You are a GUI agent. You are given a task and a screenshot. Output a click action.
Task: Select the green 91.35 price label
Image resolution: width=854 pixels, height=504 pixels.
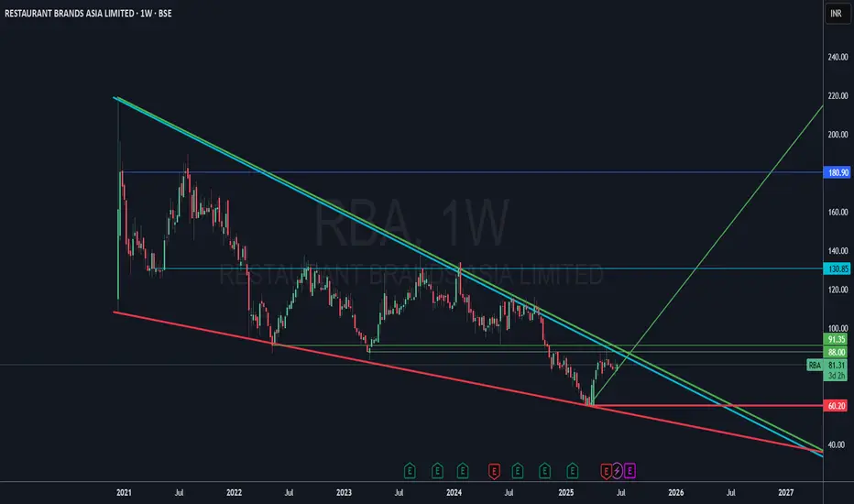click(x=836, y=339)
